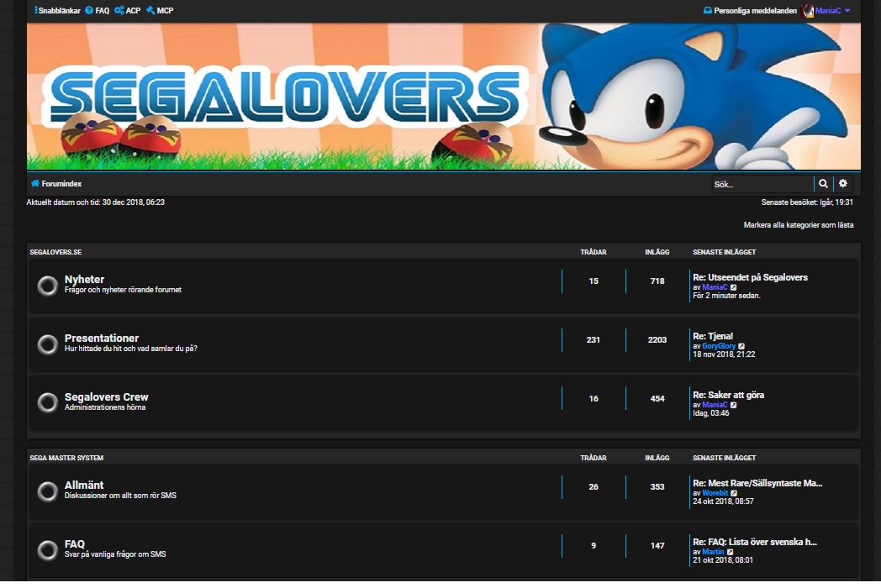The image size is (881, 588).
Task: Open the Snabblänkar quick links menu
Action: [57, 10]
